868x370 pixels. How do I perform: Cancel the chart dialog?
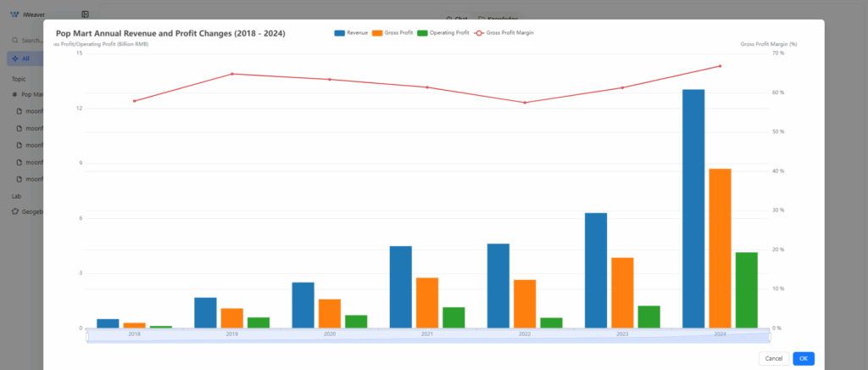tap(773, 359)
